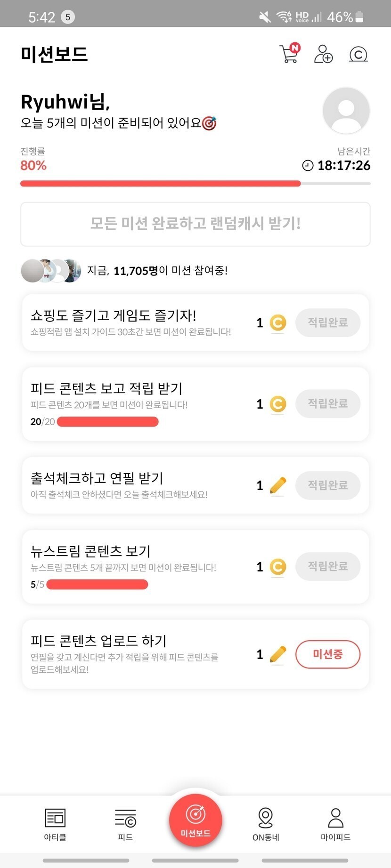Open the cash coin icon in header
Screen dimensions: 391x868
pos(358,54)
